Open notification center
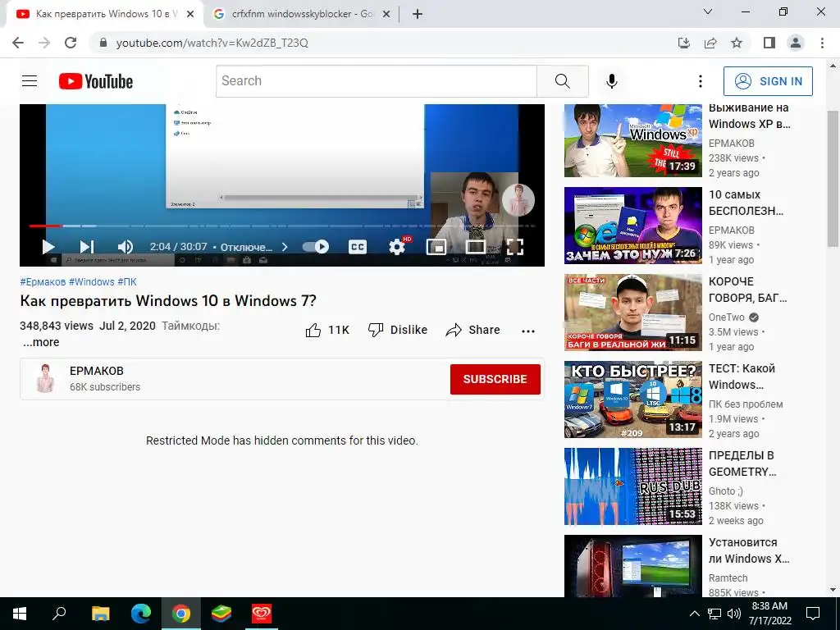Image resolution: width=840 pixels, height=630 pixels. click(813, 614)
